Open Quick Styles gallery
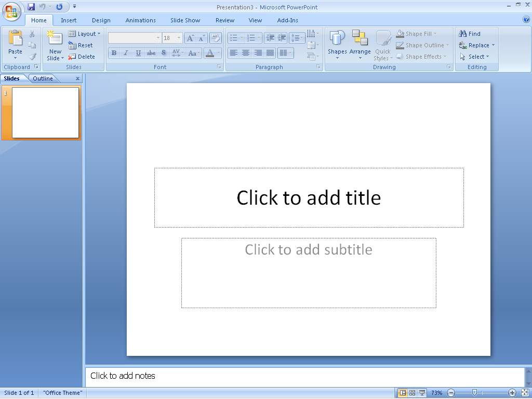The image size is (532, 399). point(383,45)
